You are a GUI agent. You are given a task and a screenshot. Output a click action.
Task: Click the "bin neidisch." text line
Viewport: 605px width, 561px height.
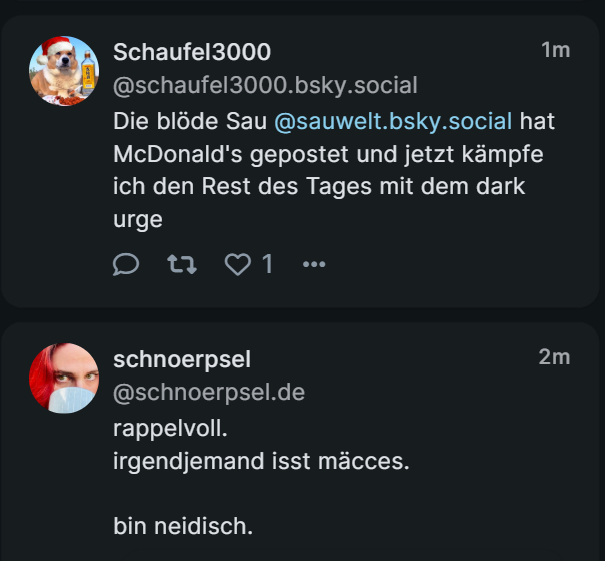183,524
